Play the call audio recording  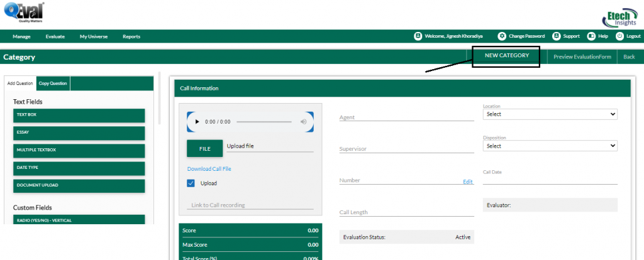click(197, 122)
